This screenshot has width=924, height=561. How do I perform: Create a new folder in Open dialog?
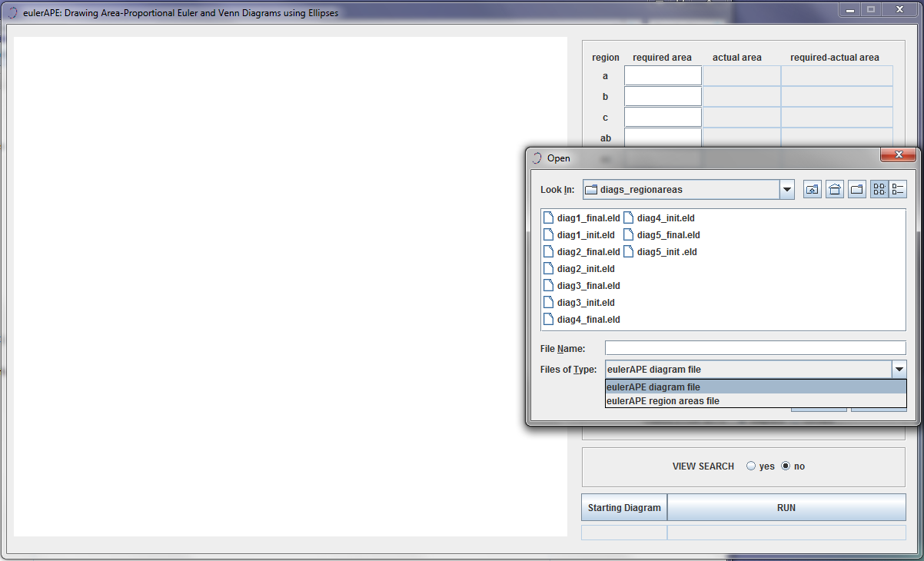click(x=857, y=190)
